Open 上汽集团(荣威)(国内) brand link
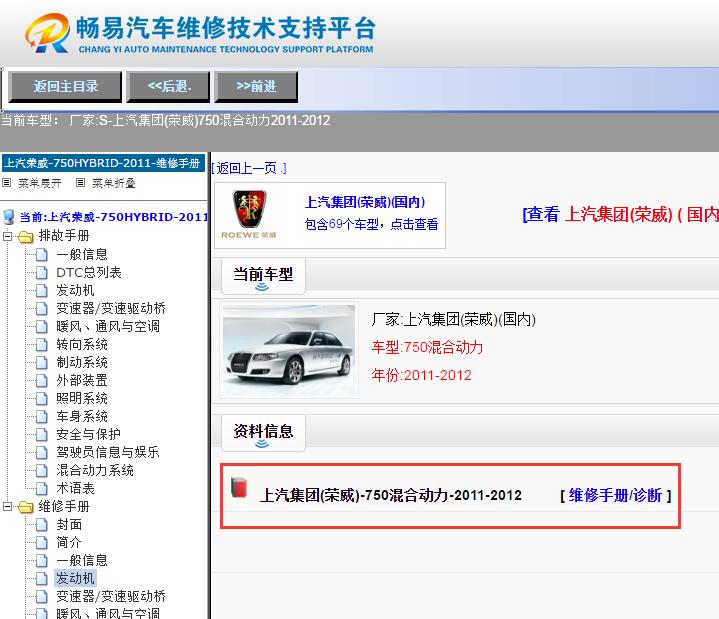 point(365,202)
